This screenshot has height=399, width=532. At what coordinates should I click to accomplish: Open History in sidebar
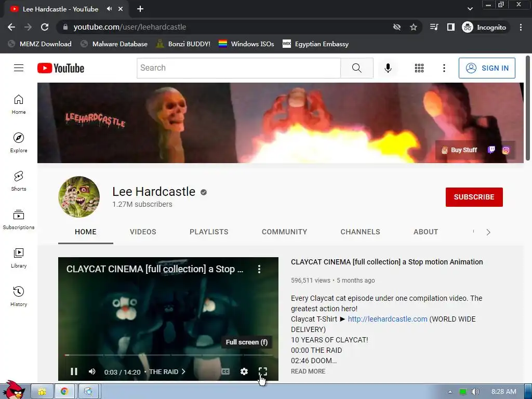pyautogui.click(x=19, y=297)
